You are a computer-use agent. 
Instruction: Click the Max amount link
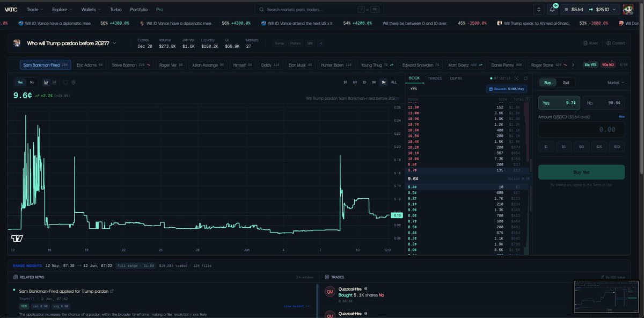coord(621,116)
